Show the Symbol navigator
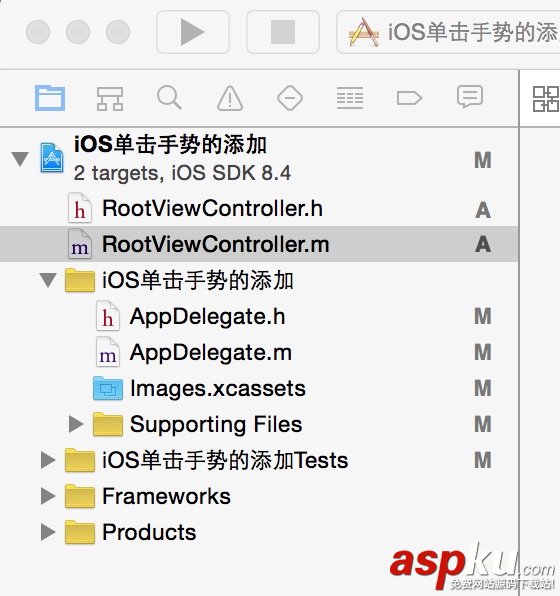The height and width of the screenshot is (596, 560). (x=110, y=98)
